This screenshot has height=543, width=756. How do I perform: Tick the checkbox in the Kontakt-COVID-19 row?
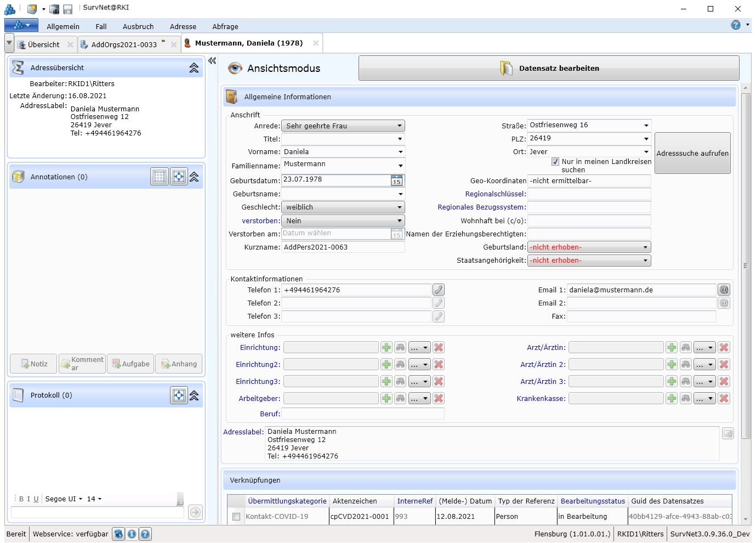tap(236, 517)
